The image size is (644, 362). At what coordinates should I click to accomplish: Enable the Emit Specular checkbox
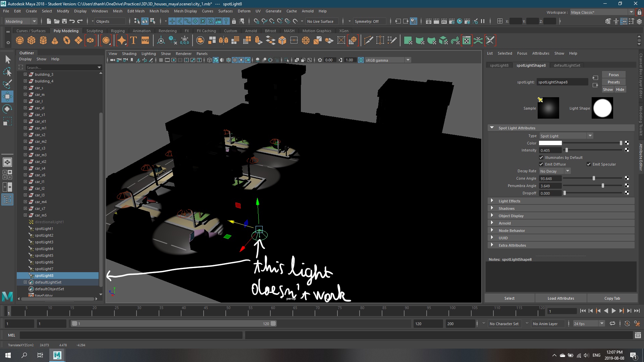(589, 164)
